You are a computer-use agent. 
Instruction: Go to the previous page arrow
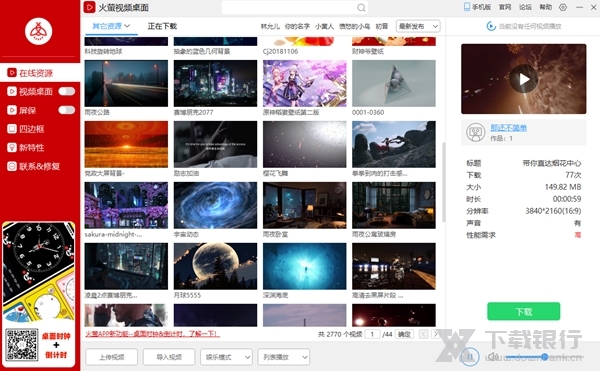[424, 334]
